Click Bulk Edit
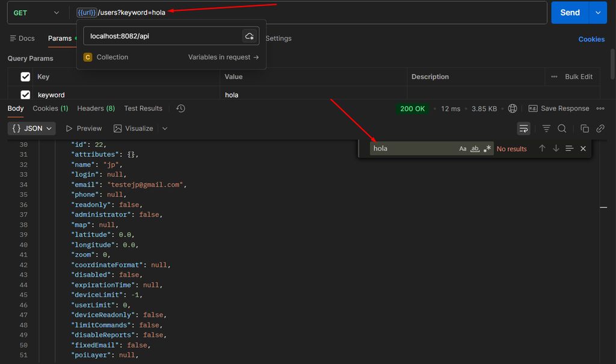 579,76
